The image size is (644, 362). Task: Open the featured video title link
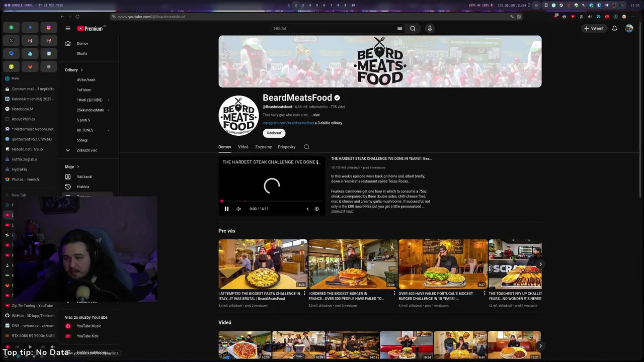[381, 159]
